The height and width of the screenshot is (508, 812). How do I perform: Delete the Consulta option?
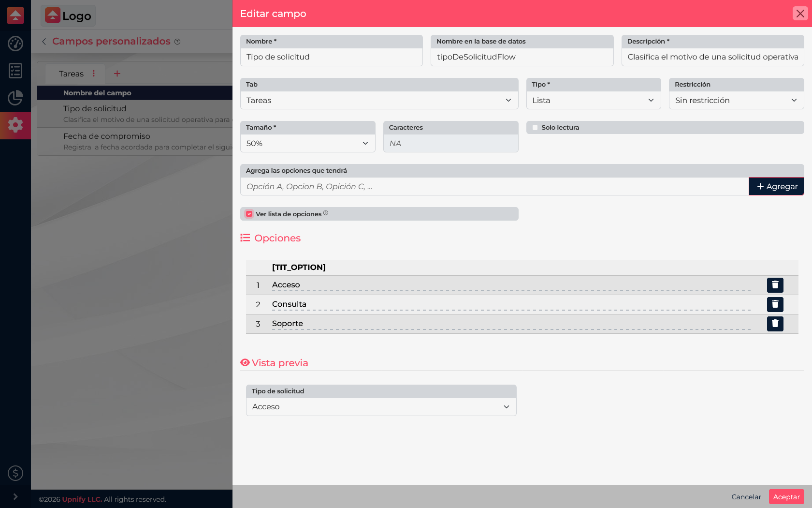point(775,304)
